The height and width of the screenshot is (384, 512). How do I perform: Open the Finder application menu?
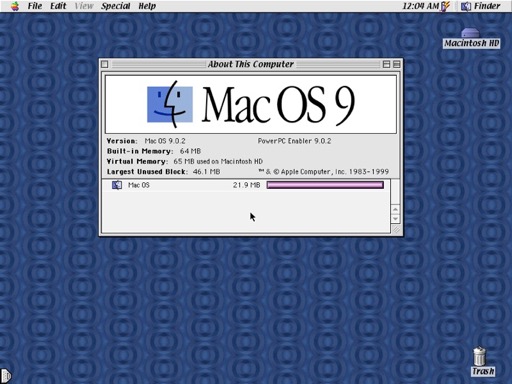[481, 6]
